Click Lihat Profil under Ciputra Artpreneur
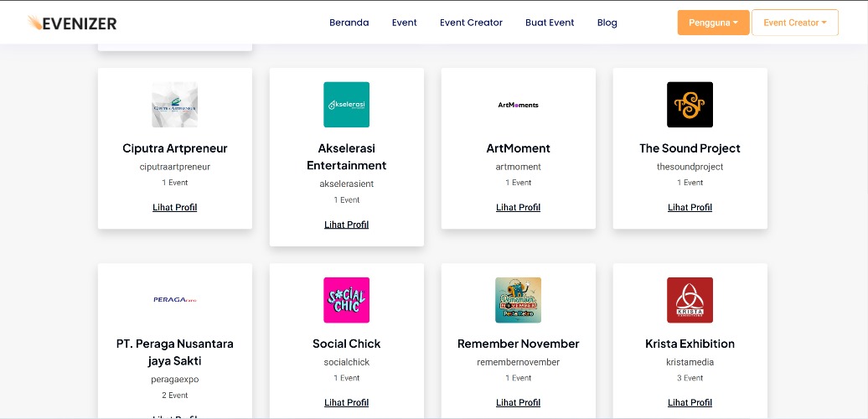 click(x=175, y=208)
